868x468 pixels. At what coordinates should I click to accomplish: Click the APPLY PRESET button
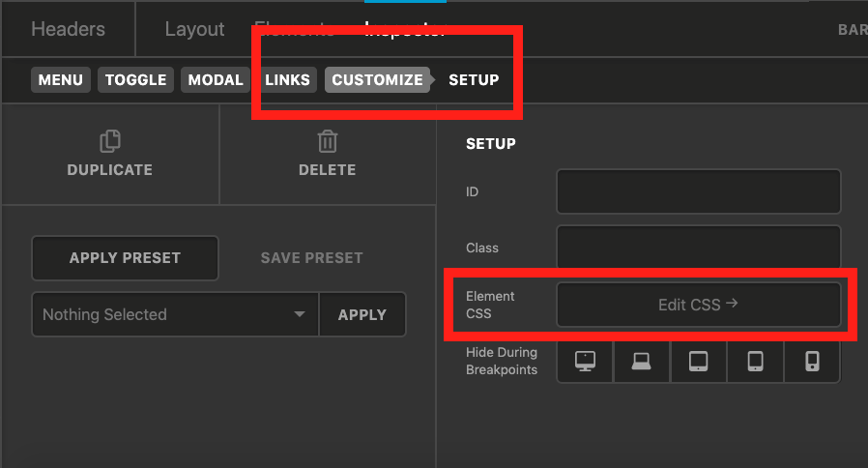pos(125,258)
